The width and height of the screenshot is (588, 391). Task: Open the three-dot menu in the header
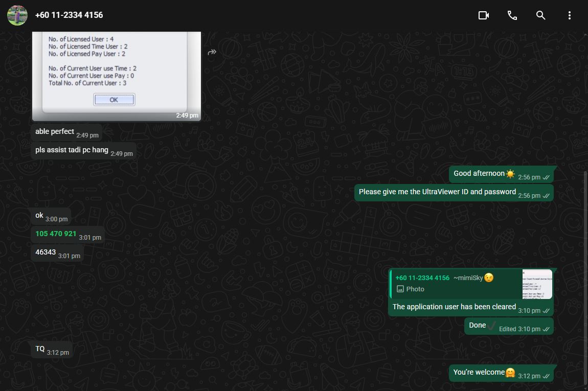[x=569, y=15]
